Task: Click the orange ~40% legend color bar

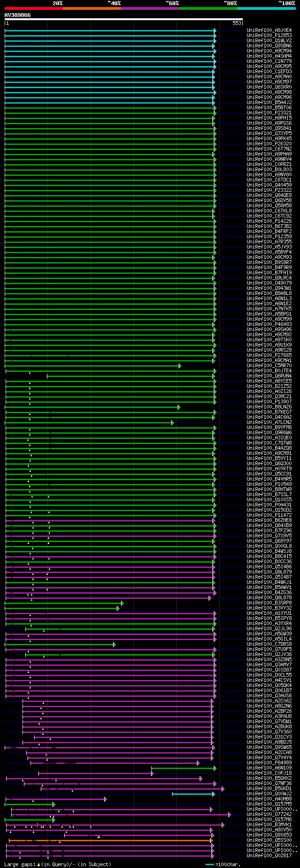Action: [91, 8]
